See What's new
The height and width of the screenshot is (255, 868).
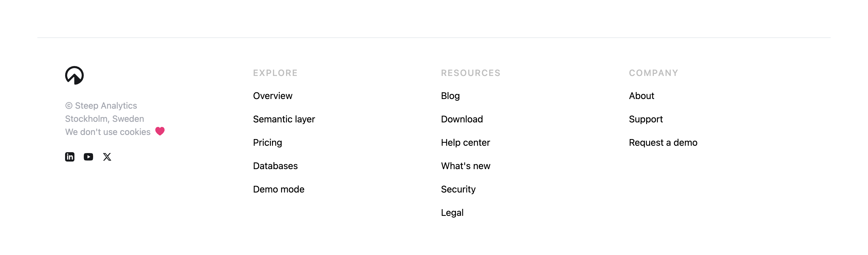tap(466, 166)
